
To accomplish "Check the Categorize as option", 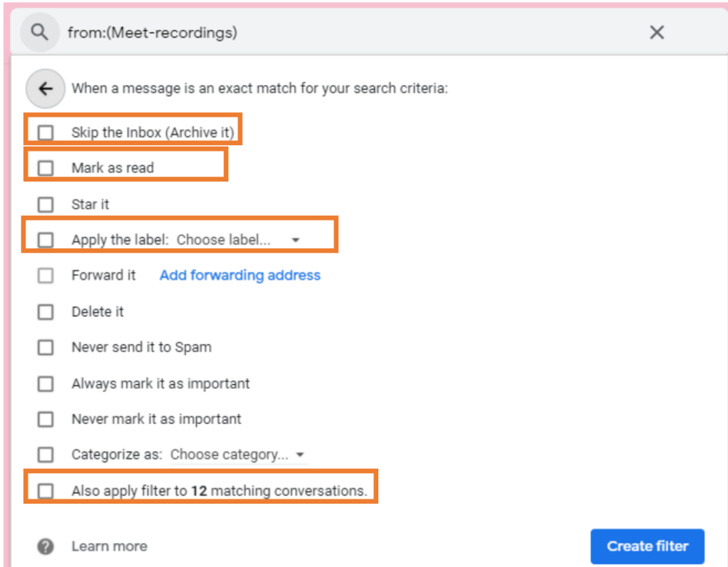I will (45, 455).
